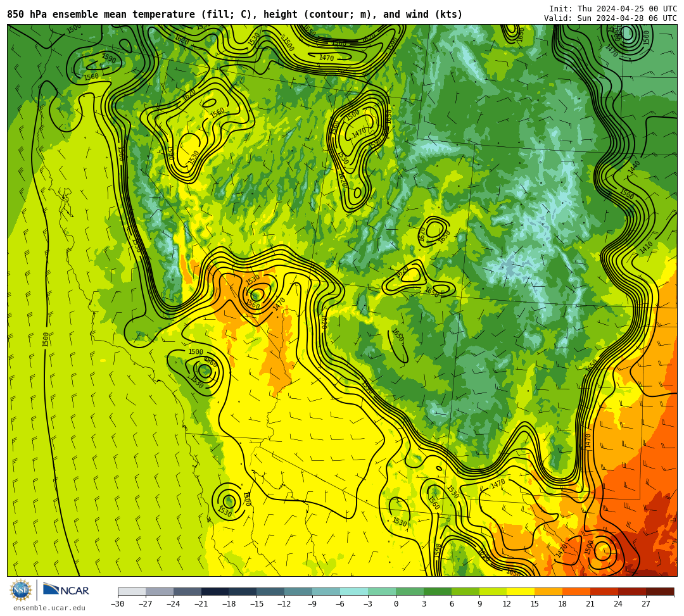Pick the colorbar band between 0 and 3
This screenshot has width=684, height=616.
pyautogui.click(x=410, y=591)
